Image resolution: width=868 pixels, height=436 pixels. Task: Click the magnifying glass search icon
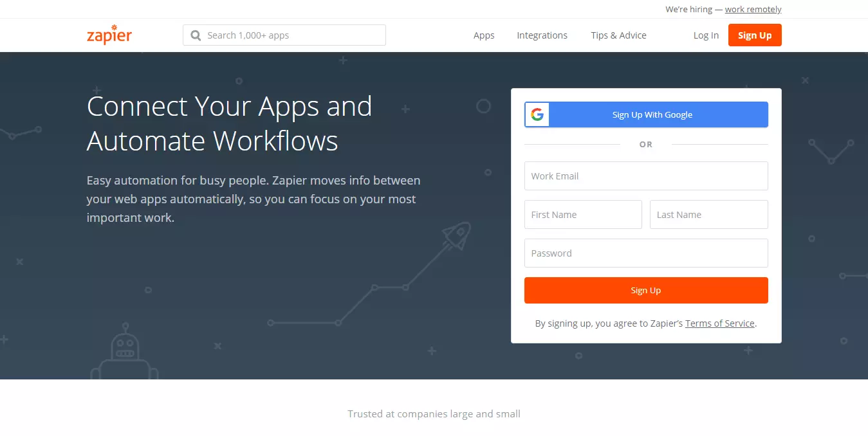(x=196, y=35)
